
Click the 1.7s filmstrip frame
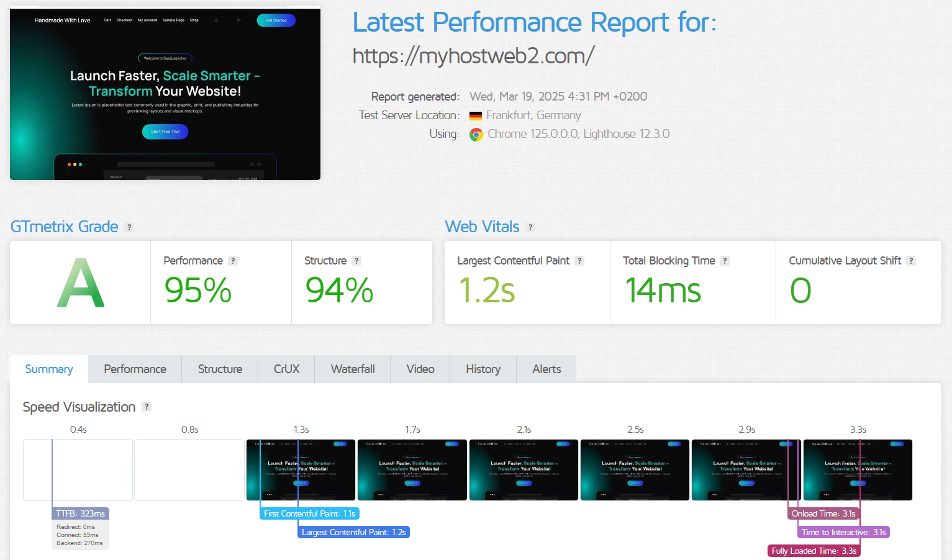pos(412,470)
